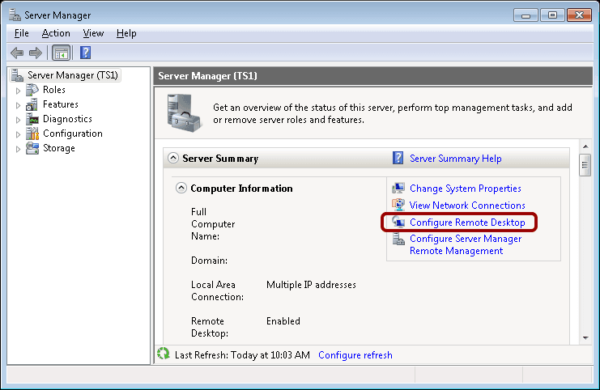The width and height of the screenshot is (600, 390).
Task: Expand the Storage tree node
Action: tap(18, 149)
